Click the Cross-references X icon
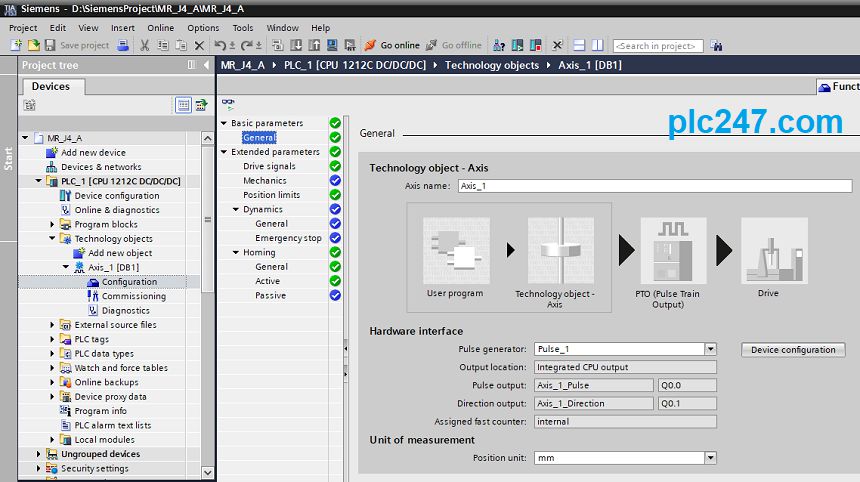Image resolution: width=860 pixels, height=482 pixels. [x=557, y=45]
